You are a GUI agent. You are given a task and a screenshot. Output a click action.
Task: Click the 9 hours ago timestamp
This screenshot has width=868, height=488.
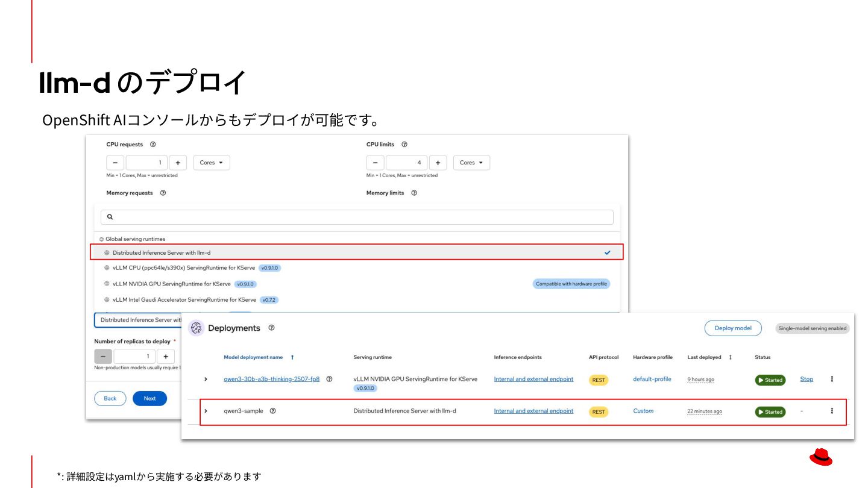pyautogui.click(x=700, y=380)
